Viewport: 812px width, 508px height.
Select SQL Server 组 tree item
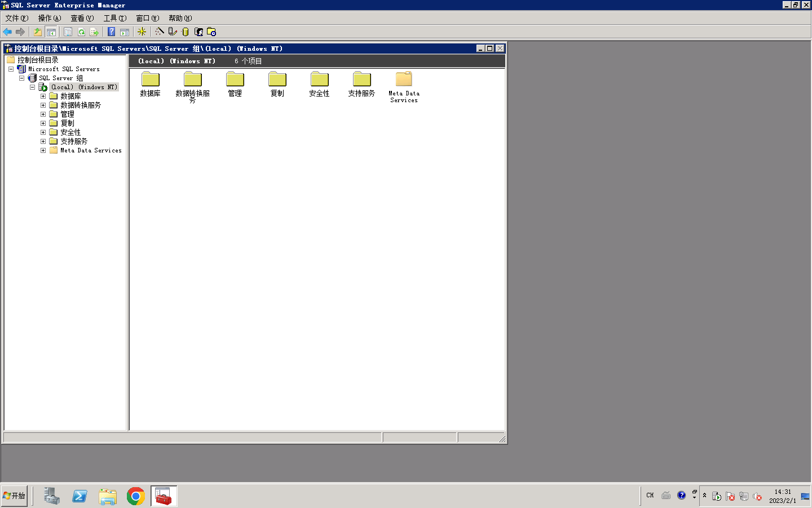click(61, 78)
